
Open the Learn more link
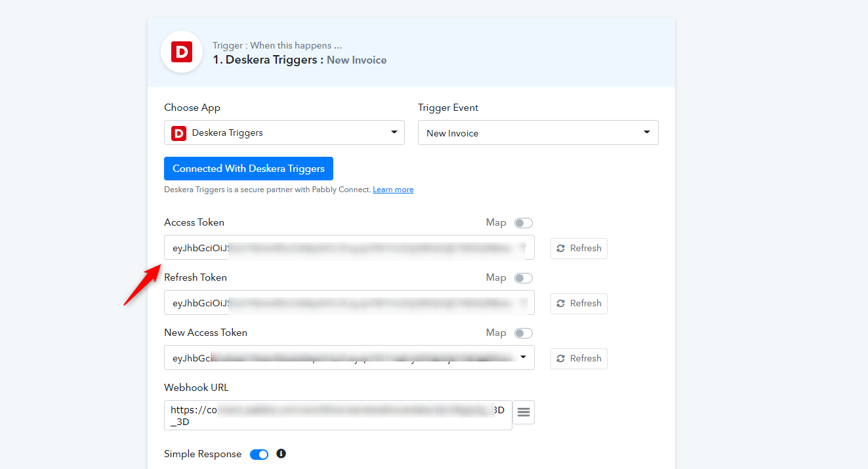click(x=393, y=190)
